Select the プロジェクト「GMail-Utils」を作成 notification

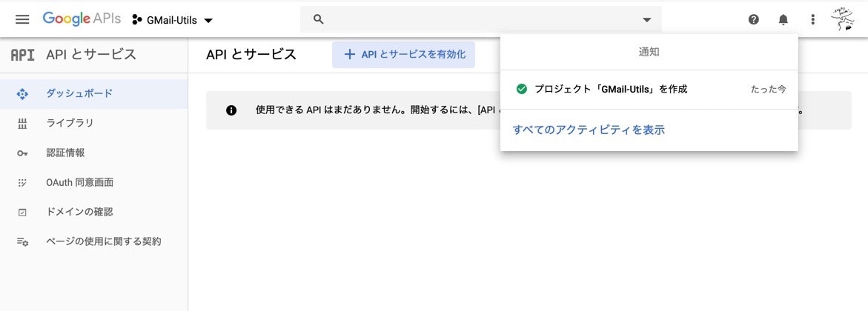(x=649, y=89)
